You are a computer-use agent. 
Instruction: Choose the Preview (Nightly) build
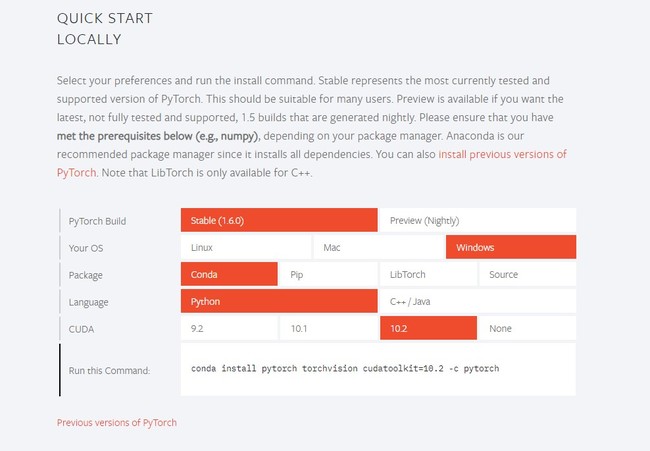click(x=477, y=220)
